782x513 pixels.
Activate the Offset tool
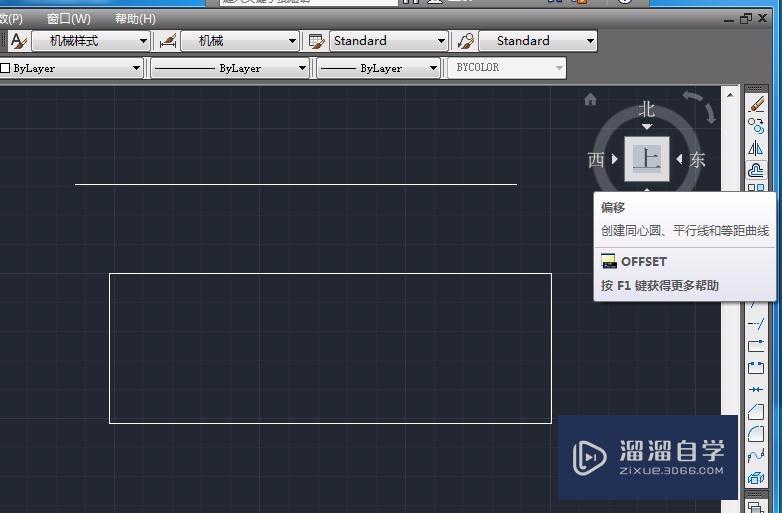coord(756,171)
